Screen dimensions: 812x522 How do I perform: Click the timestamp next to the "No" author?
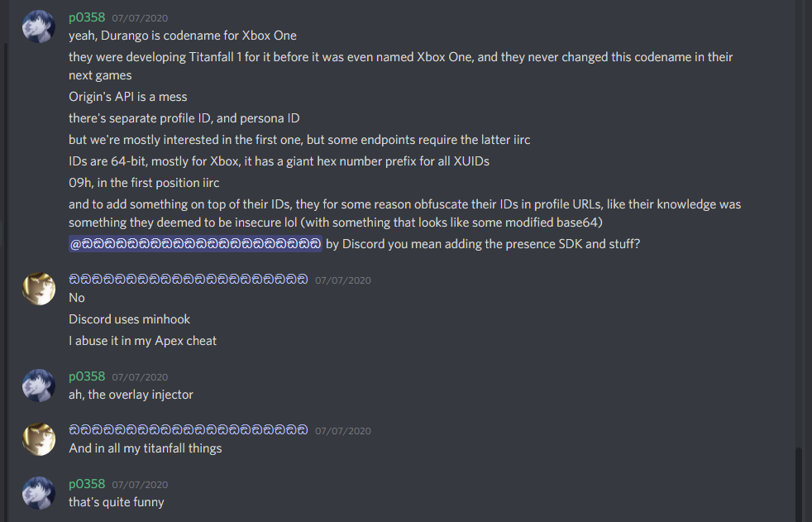coord(343,280)
